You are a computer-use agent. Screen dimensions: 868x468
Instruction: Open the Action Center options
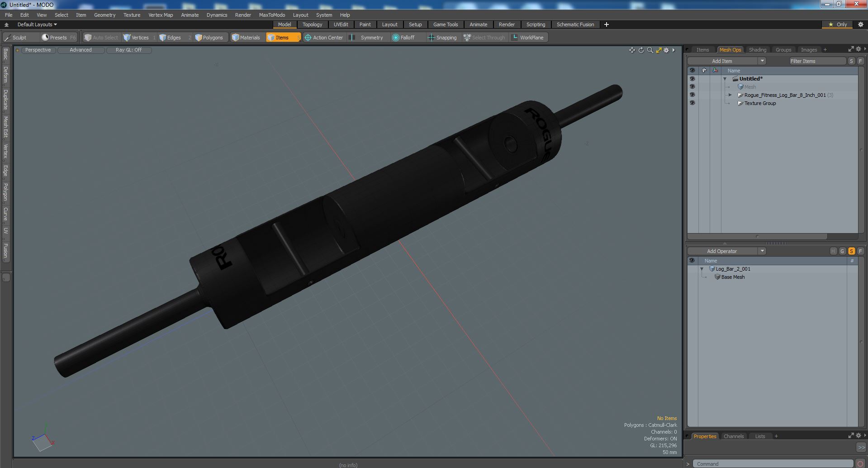point(324,38)
